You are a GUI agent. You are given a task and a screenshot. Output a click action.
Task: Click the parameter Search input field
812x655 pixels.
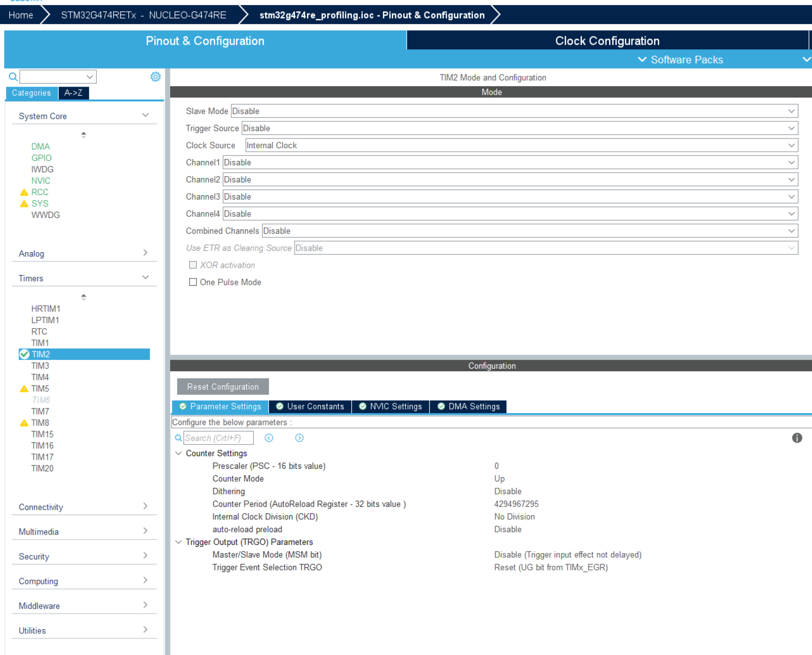[218, 438]
